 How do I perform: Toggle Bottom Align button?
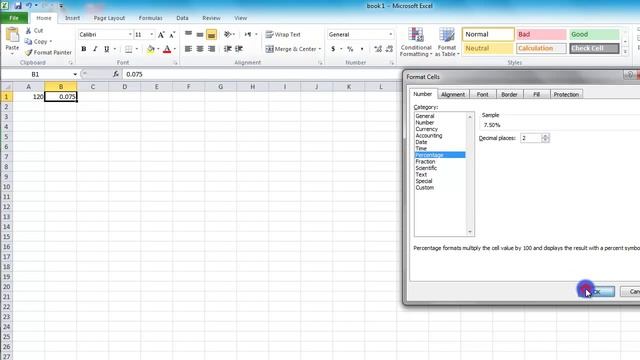pyautogui.click(x=211, y=35)
